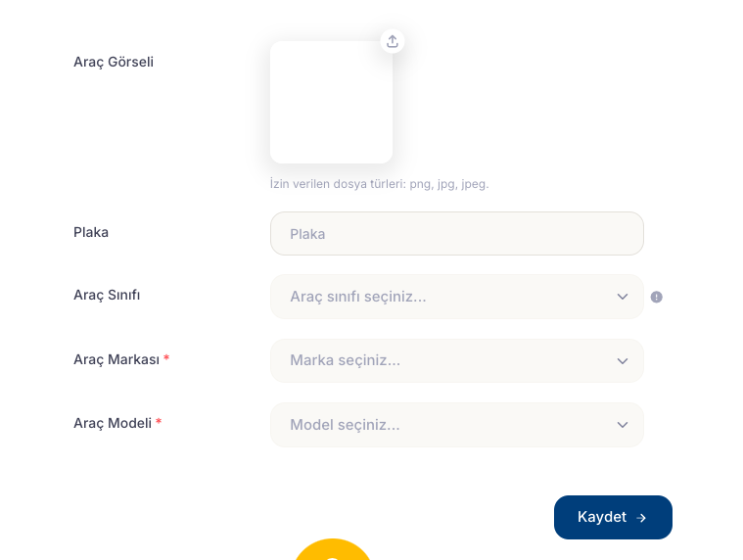
Task: Click the 'Plaka' field label
Action: tap(91, 232)
